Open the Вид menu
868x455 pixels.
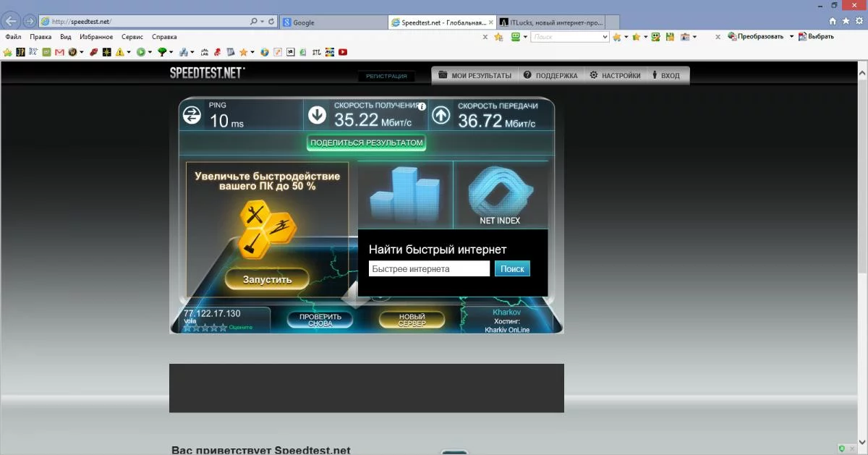point(66,36)
